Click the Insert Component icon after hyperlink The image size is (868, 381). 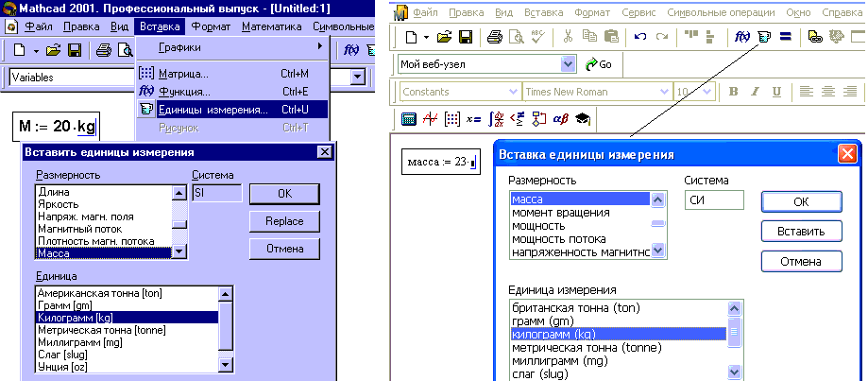(838, 37)
